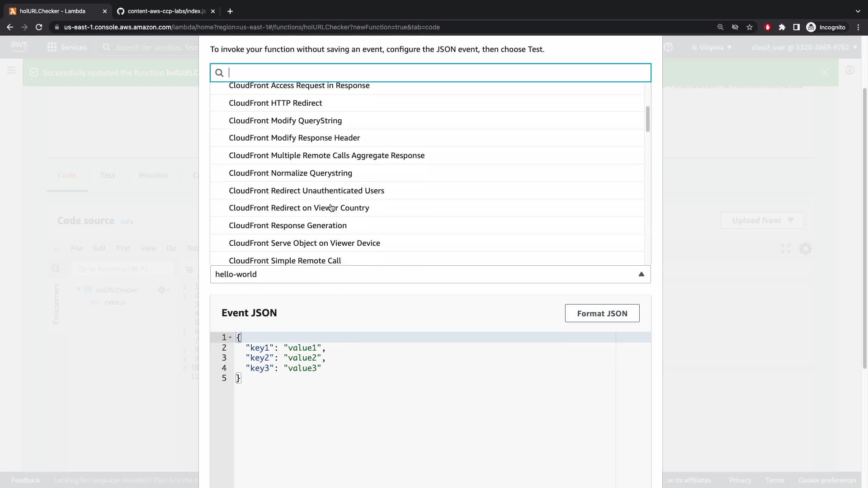Open the Chrome three-dot menu

(858, 27)
